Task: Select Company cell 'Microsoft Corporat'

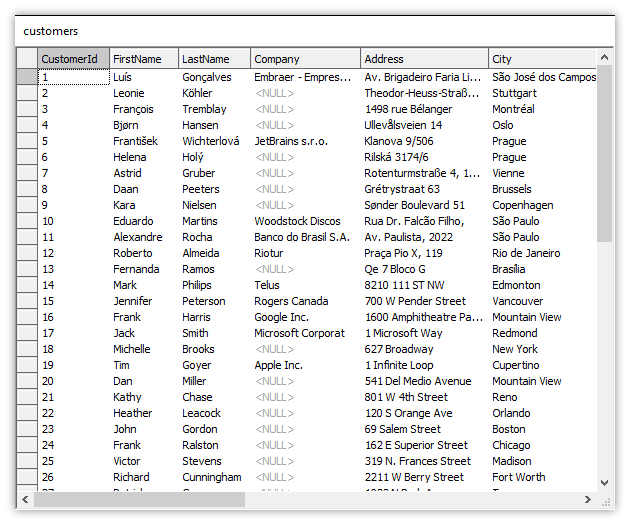Action: coord(305,333)
